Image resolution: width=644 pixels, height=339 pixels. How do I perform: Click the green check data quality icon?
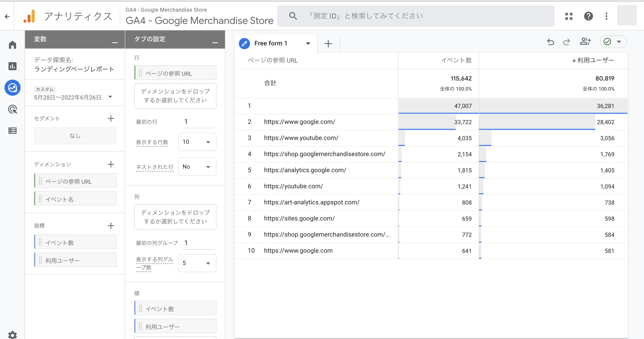607,42
